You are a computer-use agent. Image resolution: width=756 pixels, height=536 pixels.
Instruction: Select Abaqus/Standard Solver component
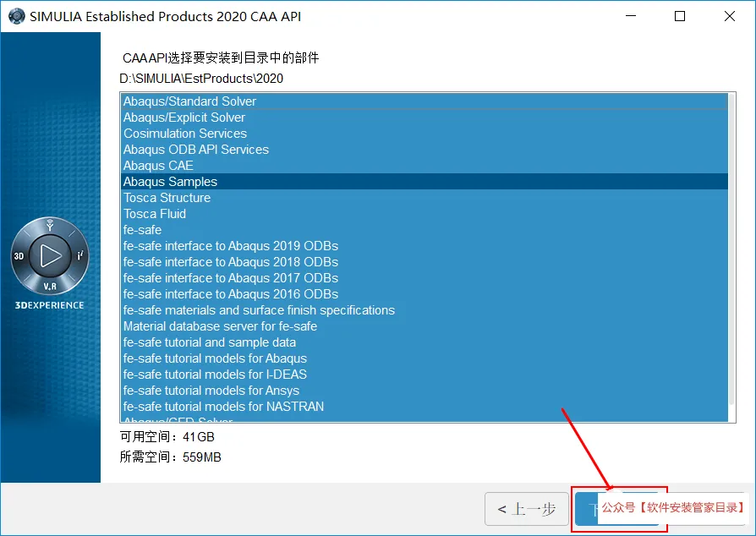click(x=425, y=101)
